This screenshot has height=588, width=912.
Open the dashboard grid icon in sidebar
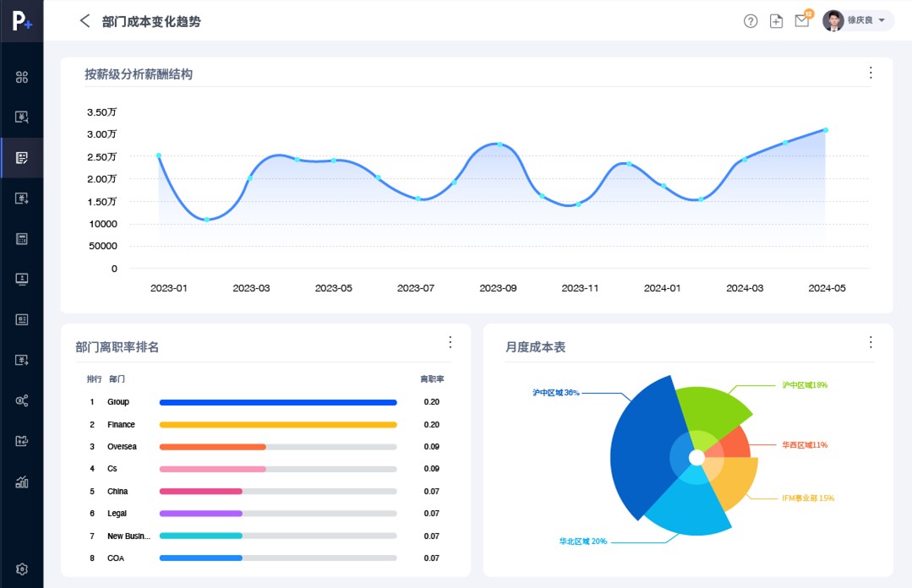(x=22, y=78)
